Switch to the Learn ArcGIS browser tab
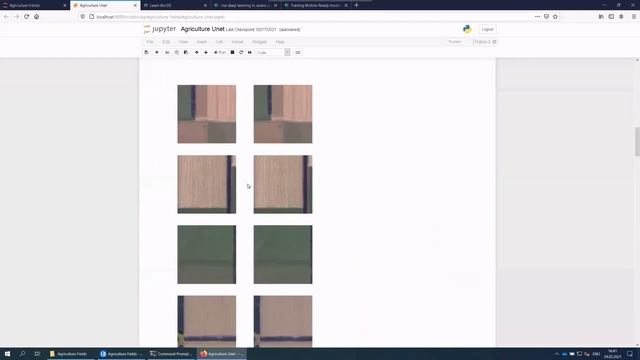The height and width of the screenshot is (360, 640). (x=176, y=5)
